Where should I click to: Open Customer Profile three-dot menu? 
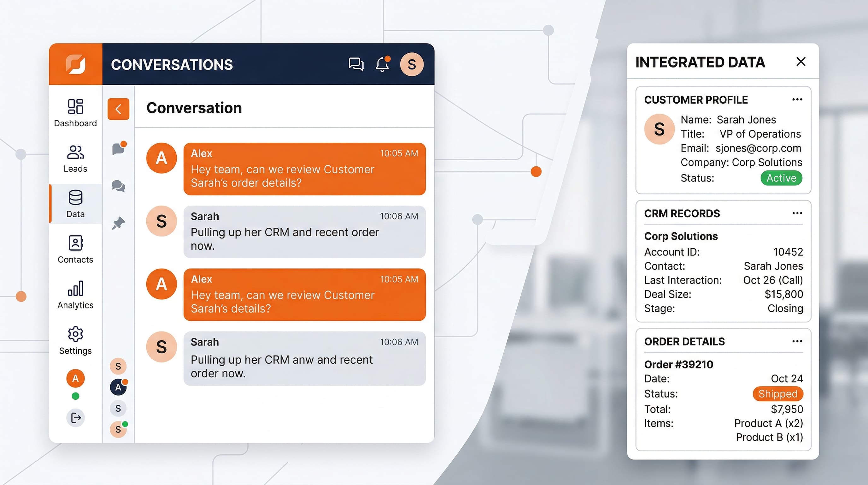point(797,99)
